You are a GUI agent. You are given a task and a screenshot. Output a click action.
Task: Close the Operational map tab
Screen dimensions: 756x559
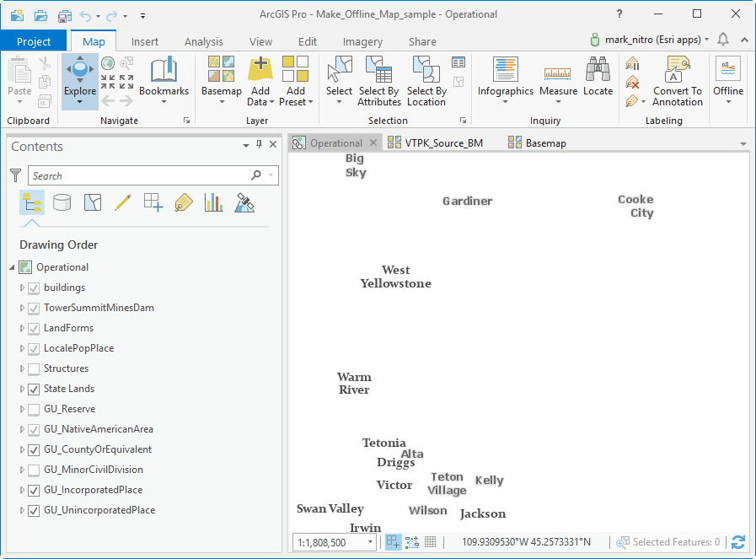[373, 142]
